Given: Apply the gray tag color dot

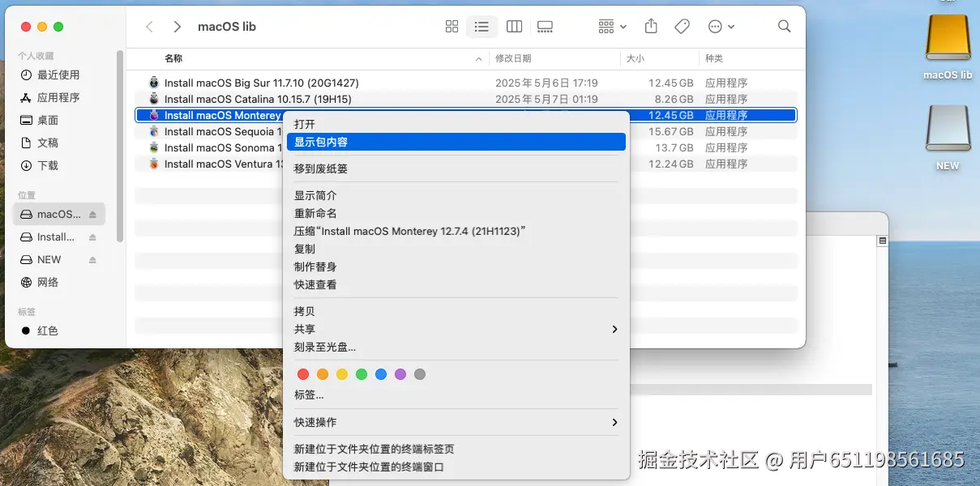Looking at the screenshot, I should click(420, 374).
